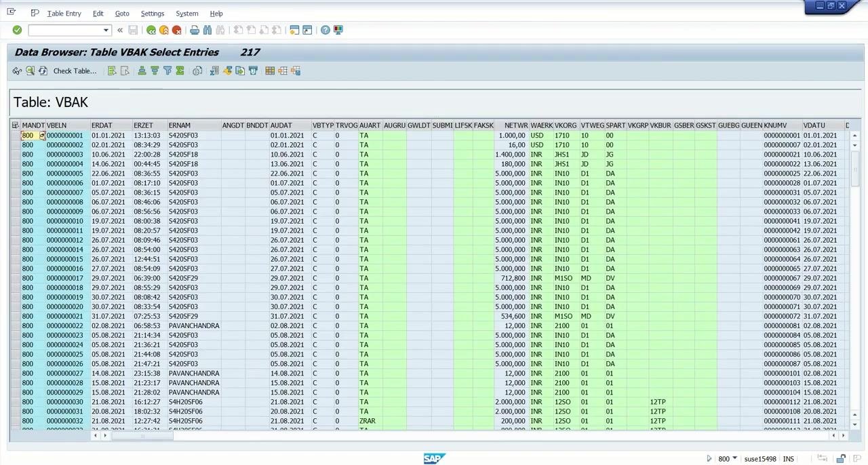This screenshot has height=465, width=868.
Task: Click the Customize Local Layout monitor icon
Action: pyautogui.click(x=338, y=30)
